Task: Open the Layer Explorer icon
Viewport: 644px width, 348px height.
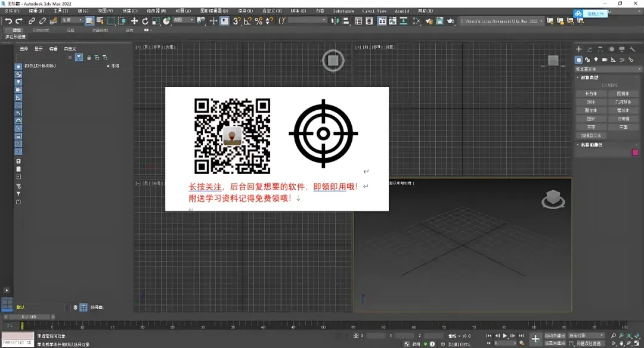Action: [x=369, y=21]
